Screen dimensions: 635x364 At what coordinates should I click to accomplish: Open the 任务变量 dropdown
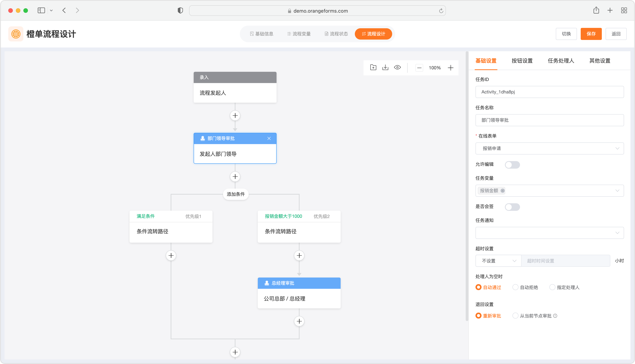(549, 191)
